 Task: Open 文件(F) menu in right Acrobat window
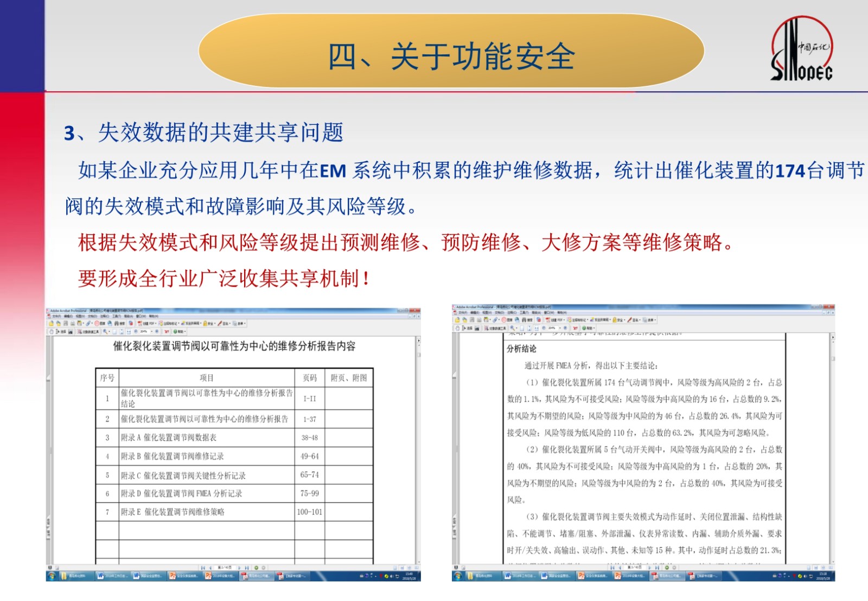[463, 313]
